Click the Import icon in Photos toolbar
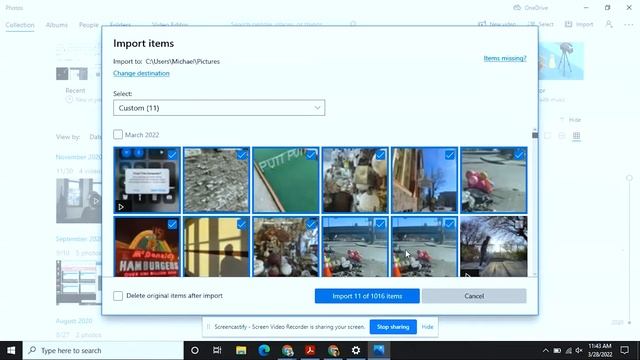640x360 pixels. tap(568, 24)
